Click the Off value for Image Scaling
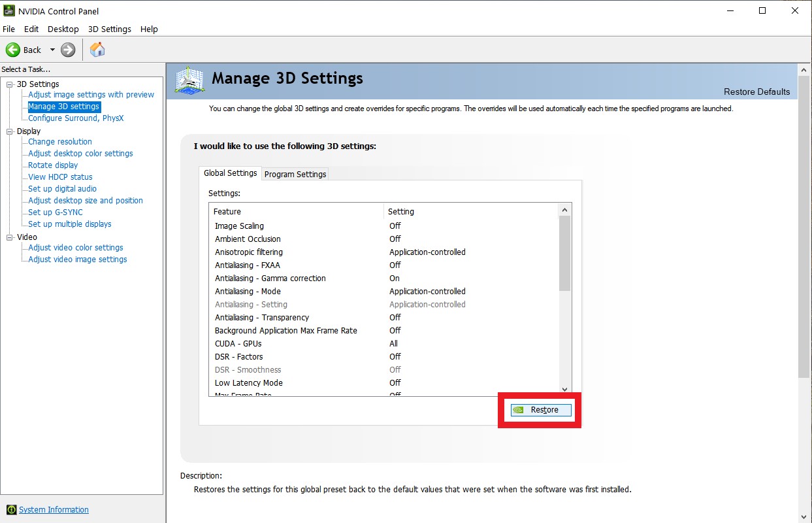The width and height of the screenshot is (812, 523). point(395,226)
